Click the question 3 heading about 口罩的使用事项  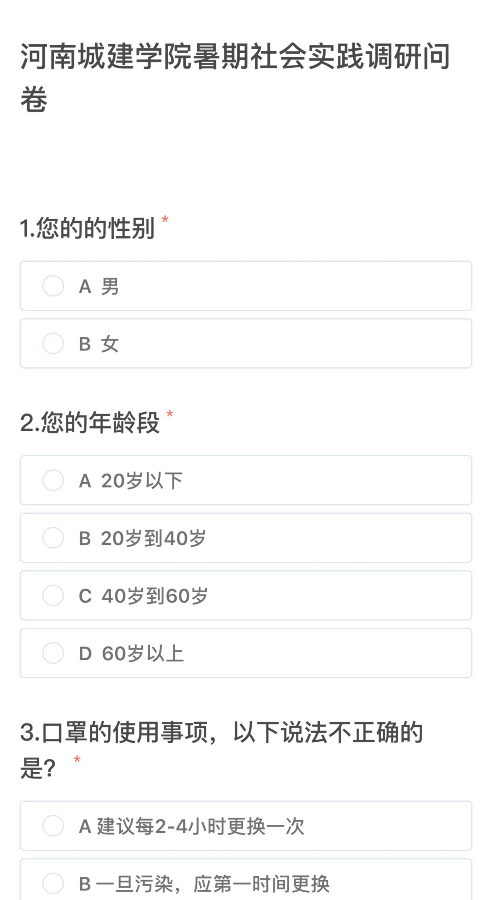[x=222, y=750]
